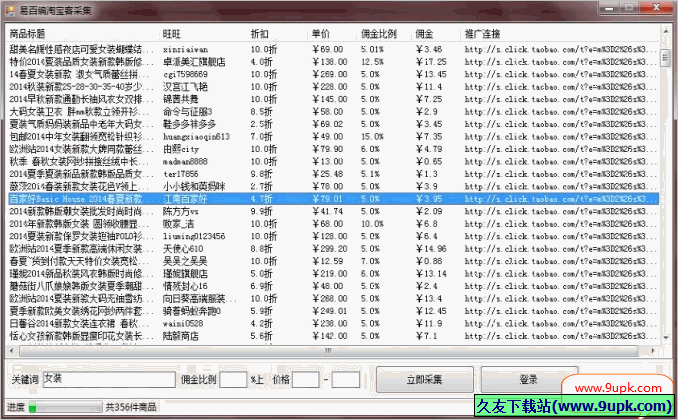678x420 pixels.
Task: Click the vertical scrollbar down arrow
Action: (x=665, y=337)
